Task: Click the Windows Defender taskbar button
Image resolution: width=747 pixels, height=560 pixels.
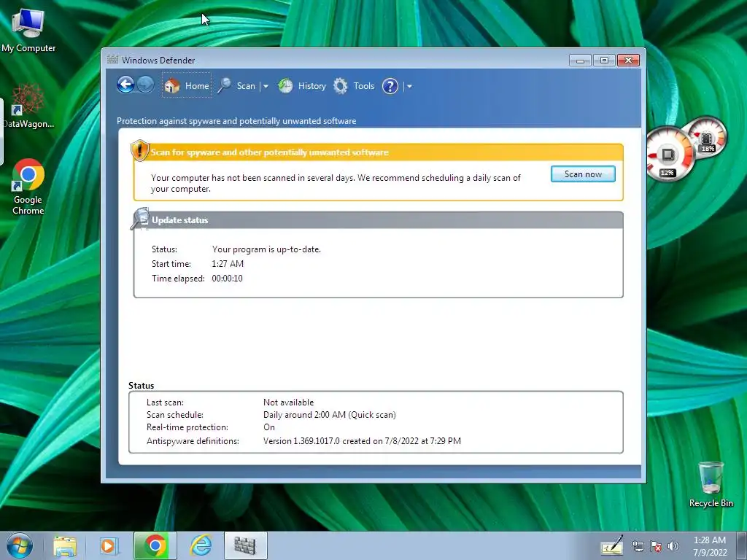Action: (x=245, y=545)
